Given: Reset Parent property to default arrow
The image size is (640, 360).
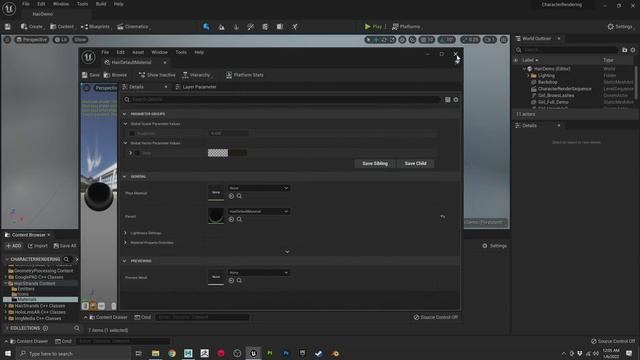Looking at the screenshot, I should (x=443, y=216).
